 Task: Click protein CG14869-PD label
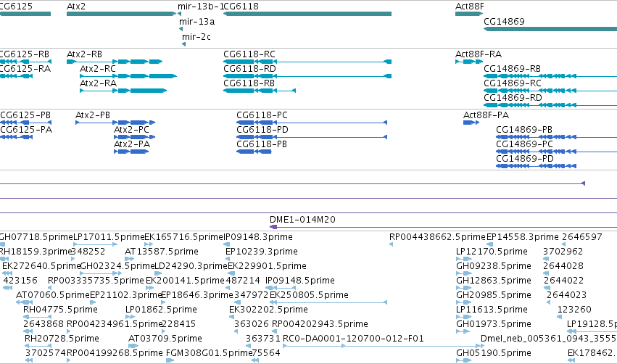point(525,159)
